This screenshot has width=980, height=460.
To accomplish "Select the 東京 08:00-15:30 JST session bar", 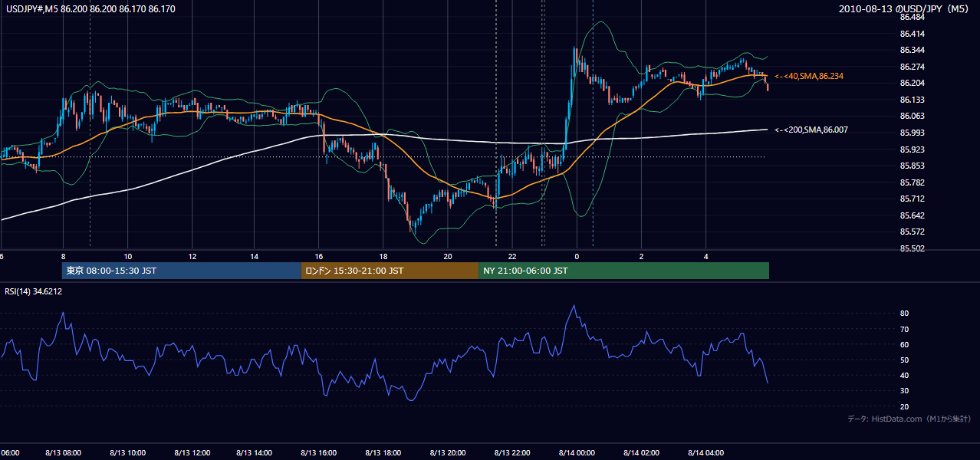I will [182, 271].
